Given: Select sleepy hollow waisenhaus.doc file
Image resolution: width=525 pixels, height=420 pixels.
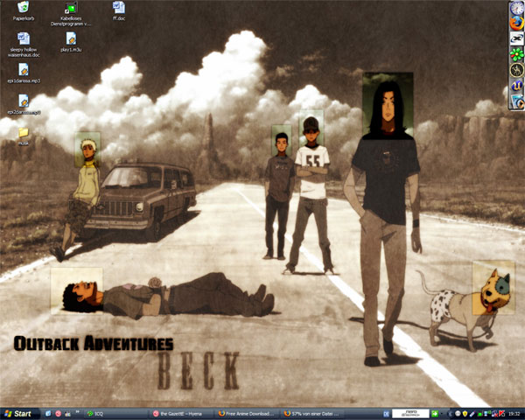Looking at the screenshot, I should point(24,39).
